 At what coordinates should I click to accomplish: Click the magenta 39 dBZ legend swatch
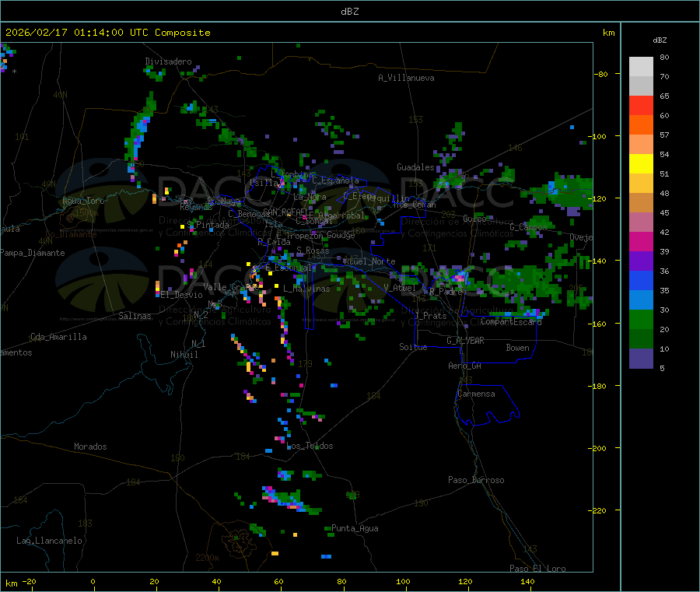coord(641,241)
